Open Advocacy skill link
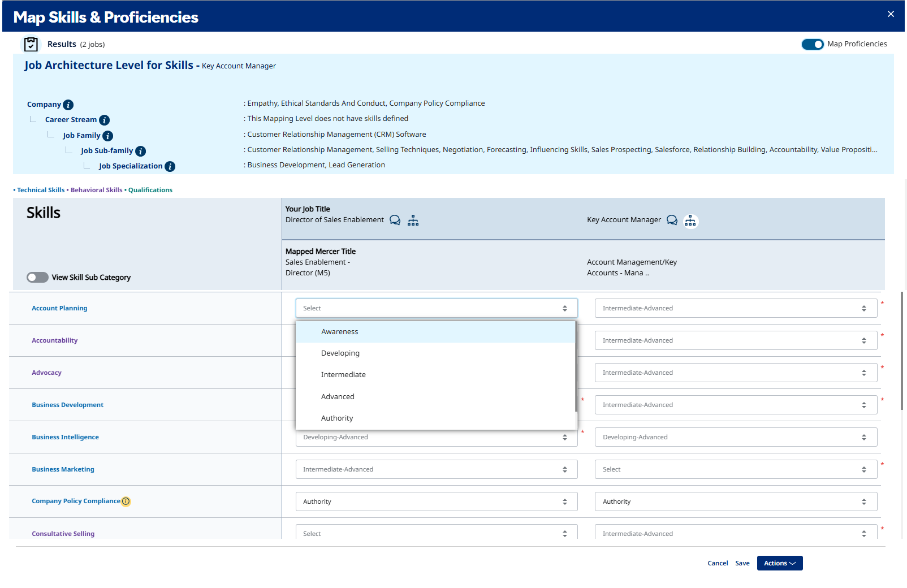Viewport: 907px width, 588px height. (46, 373)
